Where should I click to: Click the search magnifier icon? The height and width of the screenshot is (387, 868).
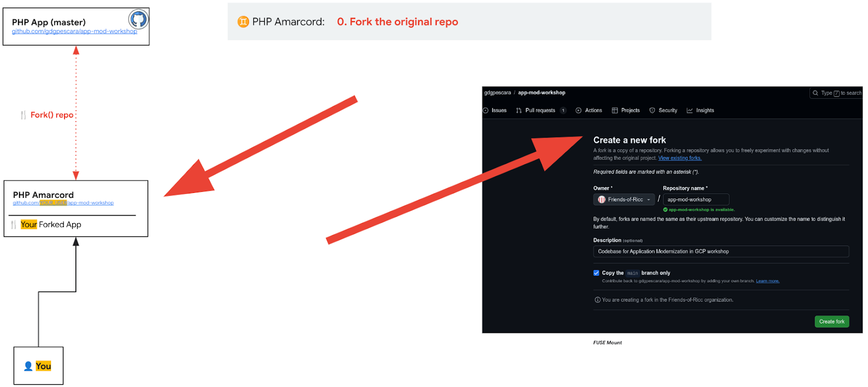pyautogui.click(x=815, y=93)
